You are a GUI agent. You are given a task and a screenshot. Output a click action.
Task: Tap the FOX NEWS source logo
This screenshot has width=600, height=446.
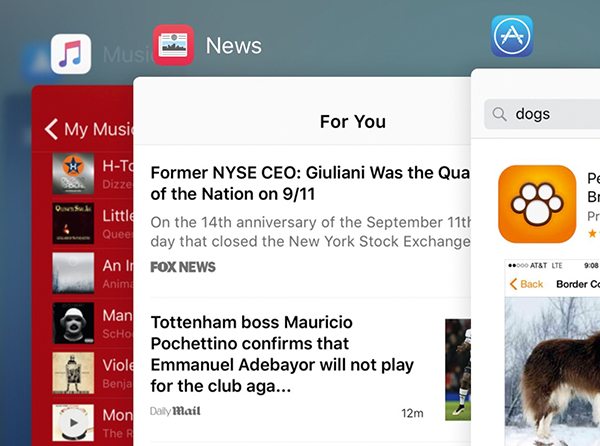pos(183,267)
